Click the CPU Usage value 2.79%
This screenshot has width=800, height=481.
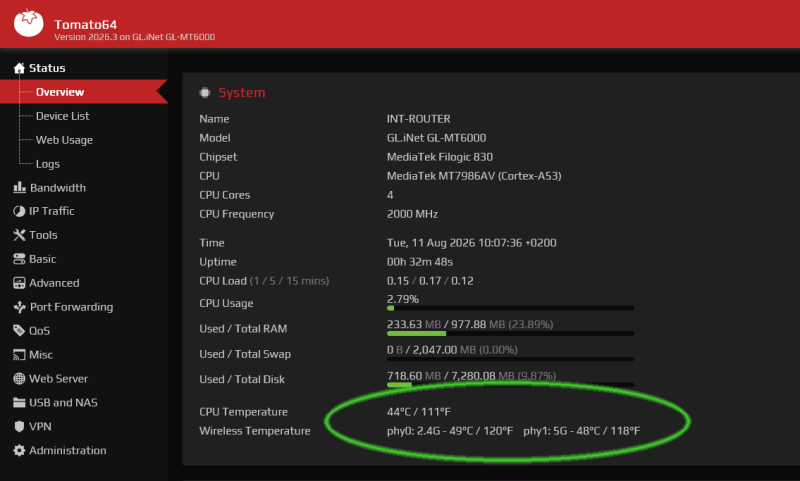tap(403, 299)
